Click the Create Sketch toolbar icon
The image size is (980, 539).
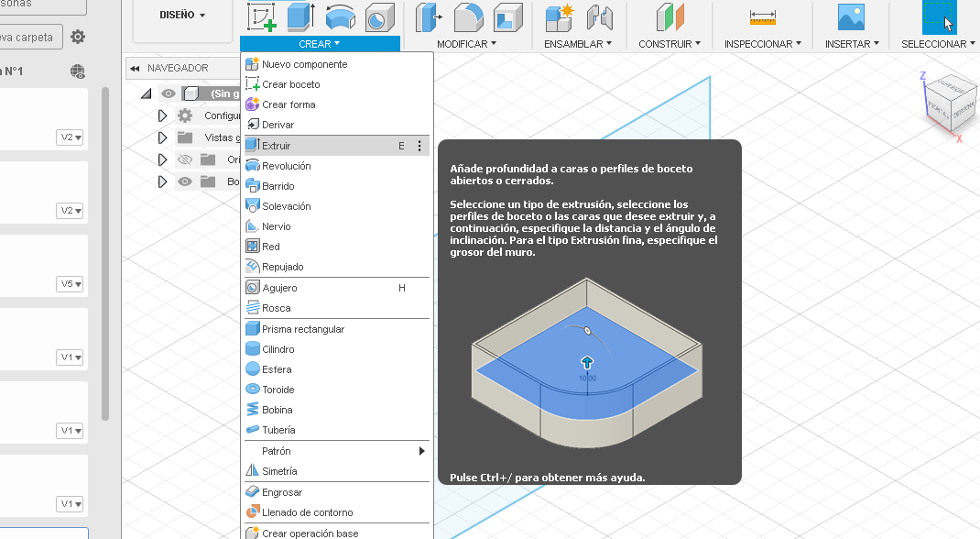coord(261,16)
